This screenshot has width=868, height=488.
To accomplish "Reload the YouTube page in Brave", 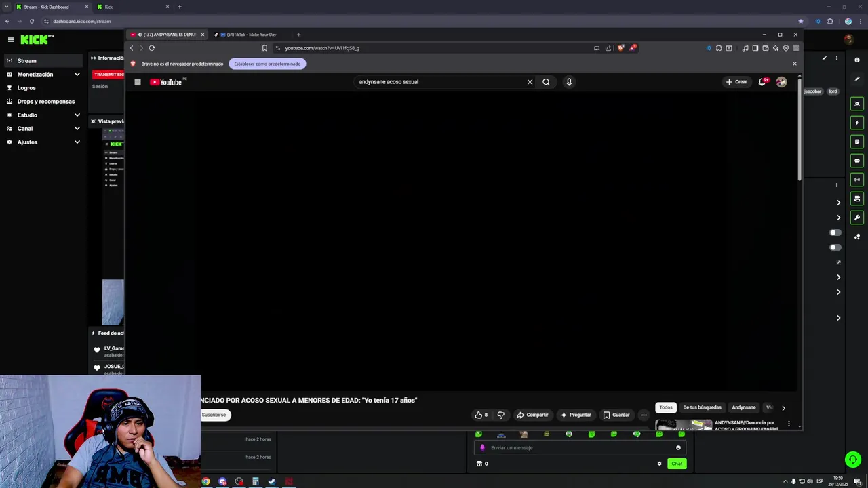I will 152,48.
